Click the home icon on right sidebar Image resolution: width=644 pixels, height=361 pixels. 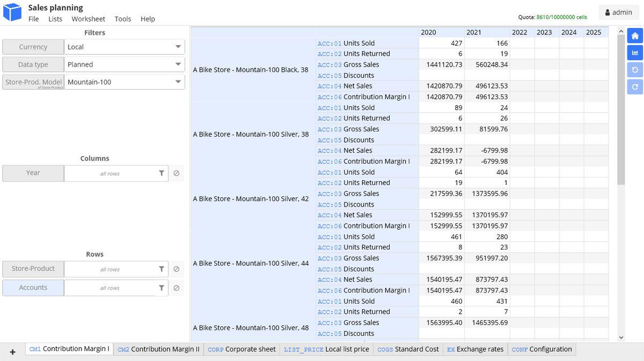(x=635, y=36)
